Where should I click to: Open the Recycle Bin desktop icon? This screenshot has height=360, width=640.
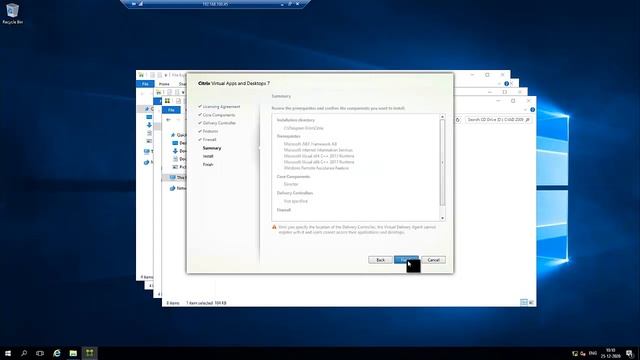(12, 13)
